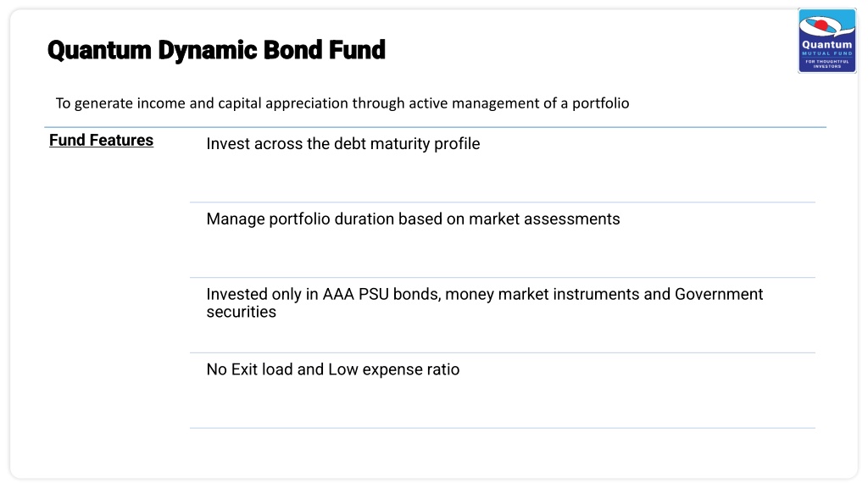
Task: Click the divider under the Government securities row
Action: [x=503, y=352]
